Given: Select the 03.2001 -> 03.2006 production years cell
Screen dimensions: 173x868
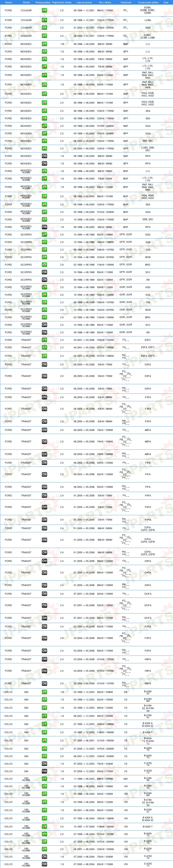Looking at the screenshot, I should [84, 340].
